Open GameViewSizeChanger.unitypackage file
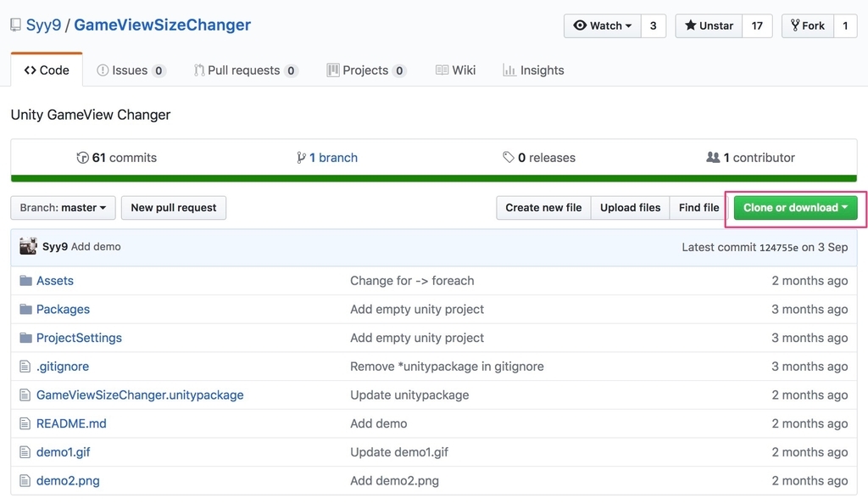This screenshot has height=504, width=868. coord(140,395)
